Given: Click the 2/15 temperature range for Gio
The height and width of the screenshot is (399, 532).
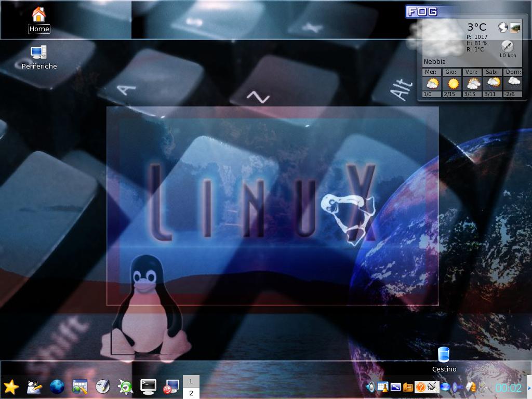Looking at the screenshot, I should click(x=449, y=95).
